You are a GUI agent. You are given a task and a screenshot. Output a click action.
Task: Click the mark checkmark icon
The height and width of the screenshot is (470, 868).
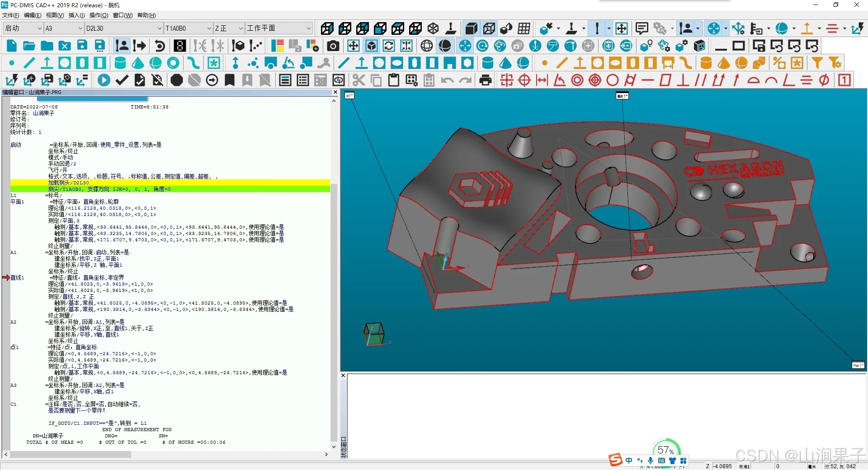[122, 80]
